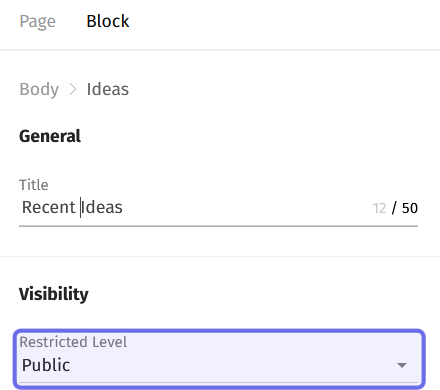Click empty space in the Title field

coord(247,207)
